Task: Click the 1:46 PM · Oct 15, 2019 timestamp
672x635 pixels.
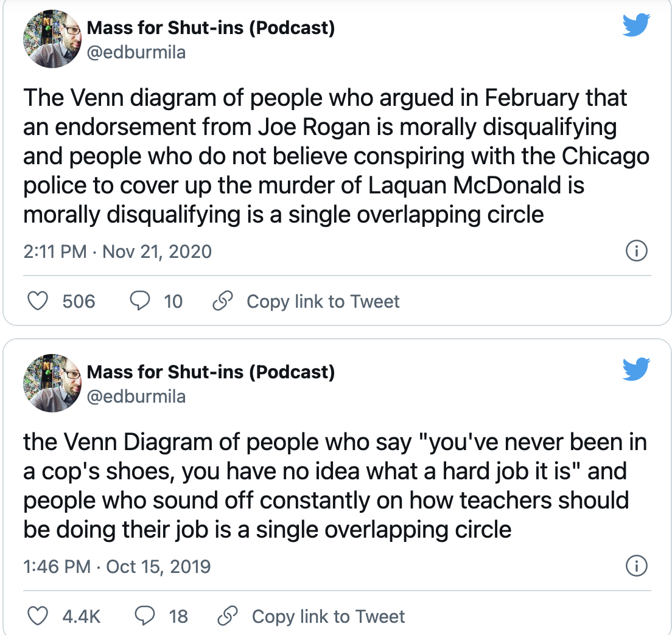Action: tap(117, 567)
